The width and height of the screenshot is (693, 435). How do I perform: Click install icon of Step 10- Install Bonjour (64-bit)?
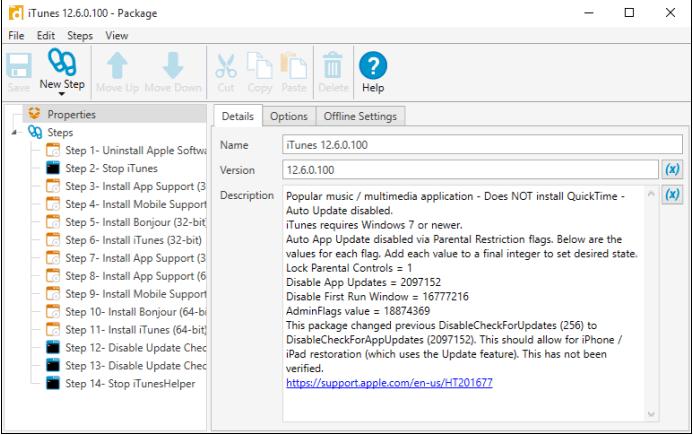53,311
